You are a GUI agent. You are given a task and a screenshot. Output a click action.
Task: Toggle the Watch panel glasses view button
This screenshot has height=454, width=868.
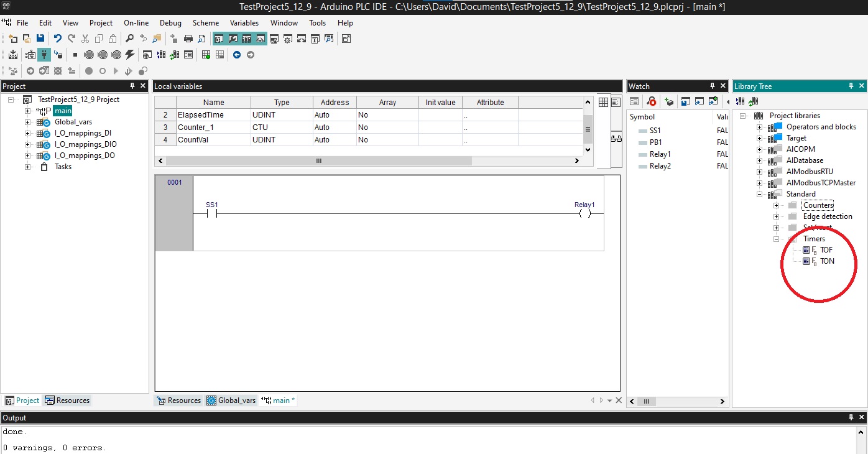click(x=261, y=39)
